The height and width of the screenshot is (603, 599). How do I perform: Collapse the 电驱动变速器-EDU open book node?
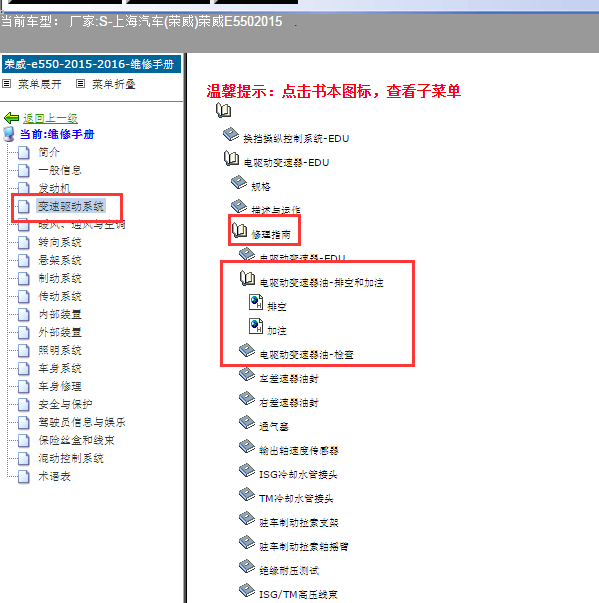(x=231, y=158)
